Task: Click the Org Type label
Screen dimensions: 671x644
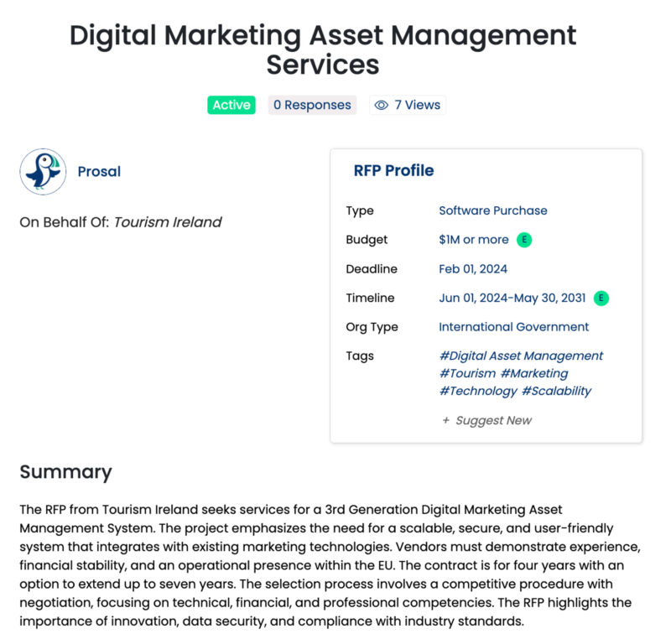Action: [372, 327]
